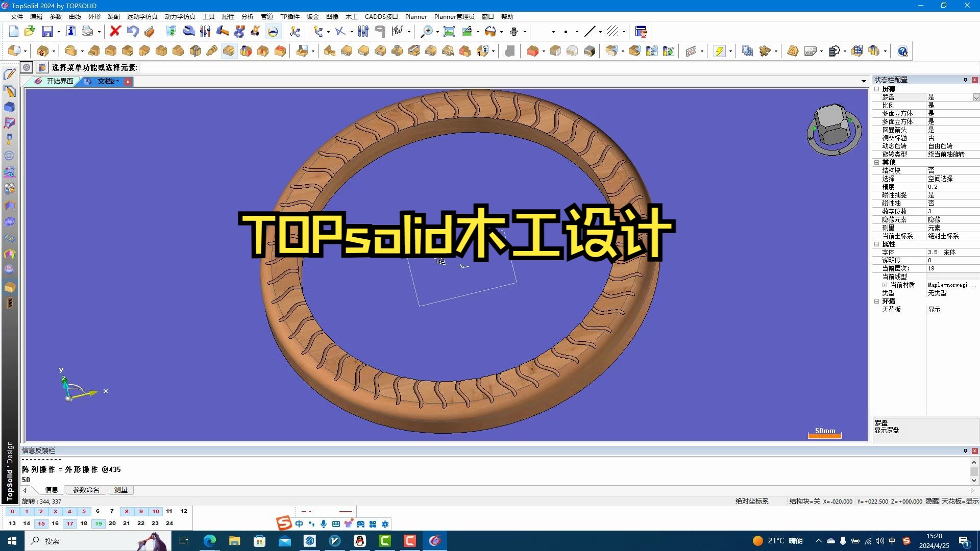This screenshot has height=551, width=980.
Task: Open the zoom magnifier tool
Action: click(x=426, y=32)
